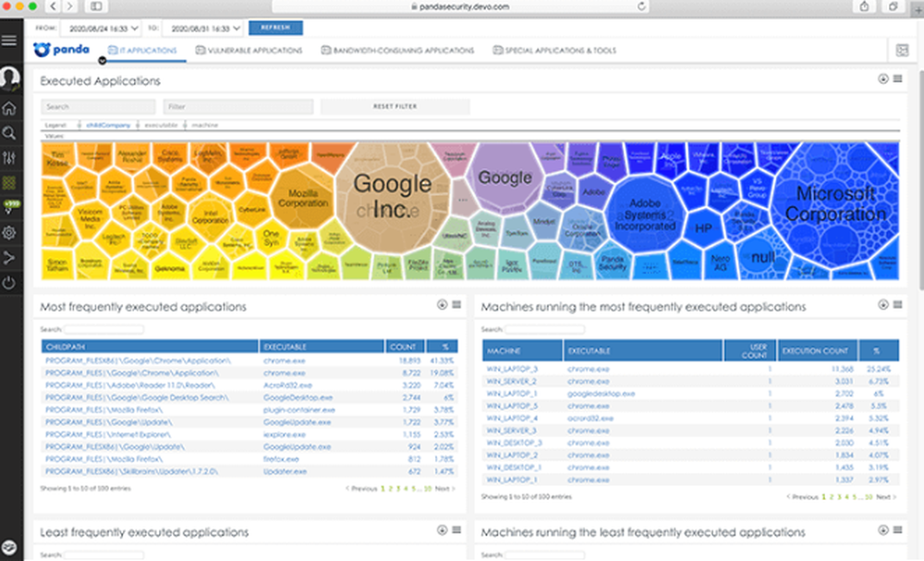The width and height of the screenshot is (924, 561).
Task: Download Most frequently executed applications data
Action: (442, 305)
